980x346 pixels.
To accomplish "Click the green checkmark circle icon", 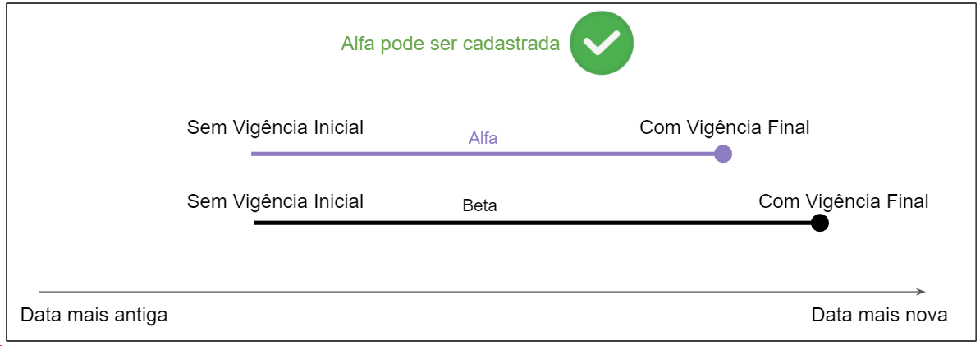I will [x=602, y=44].
